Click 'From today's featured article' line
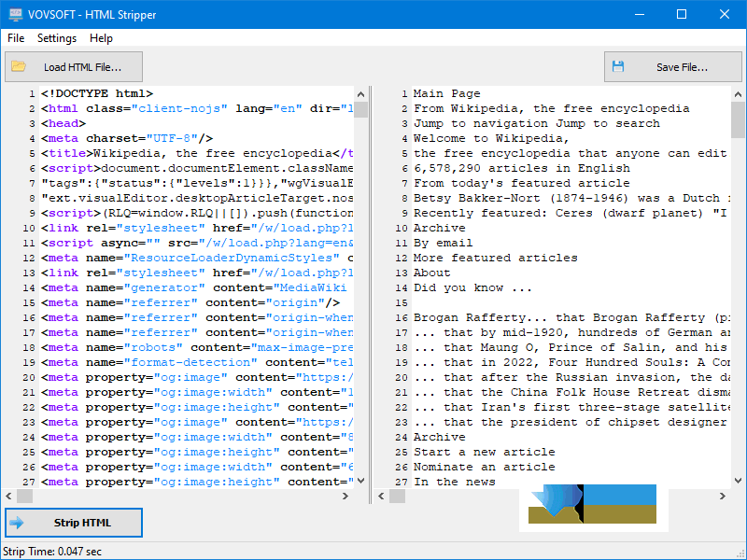 tap(522, 183)
